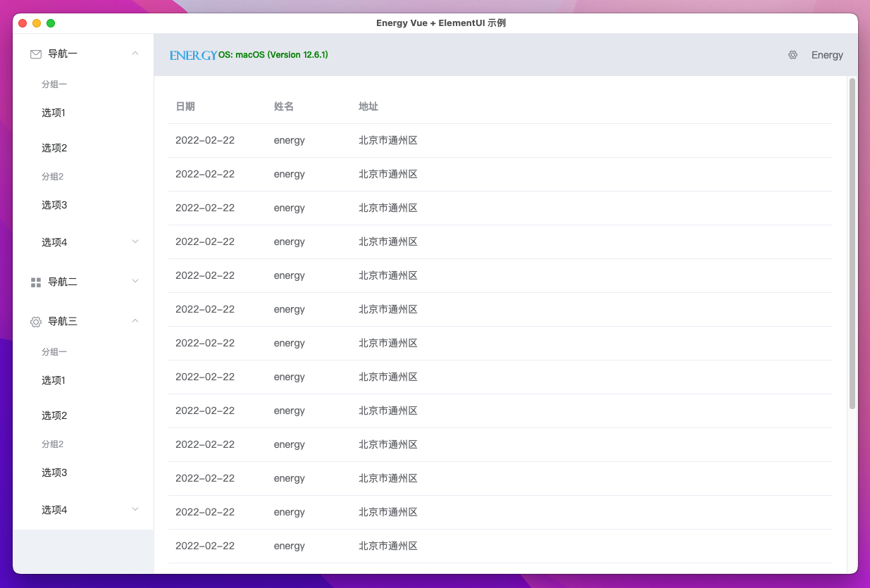Click the 导航二 menu label

63,282
